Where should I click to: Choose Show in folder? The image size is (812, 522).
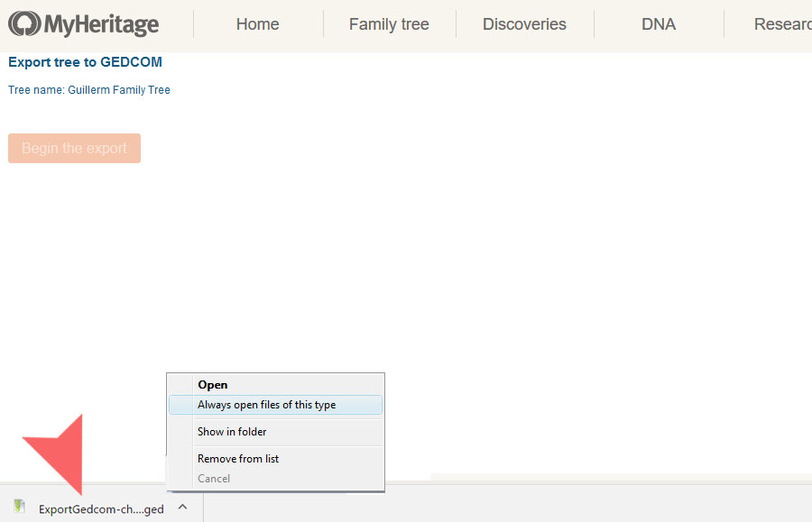[275, 432]
